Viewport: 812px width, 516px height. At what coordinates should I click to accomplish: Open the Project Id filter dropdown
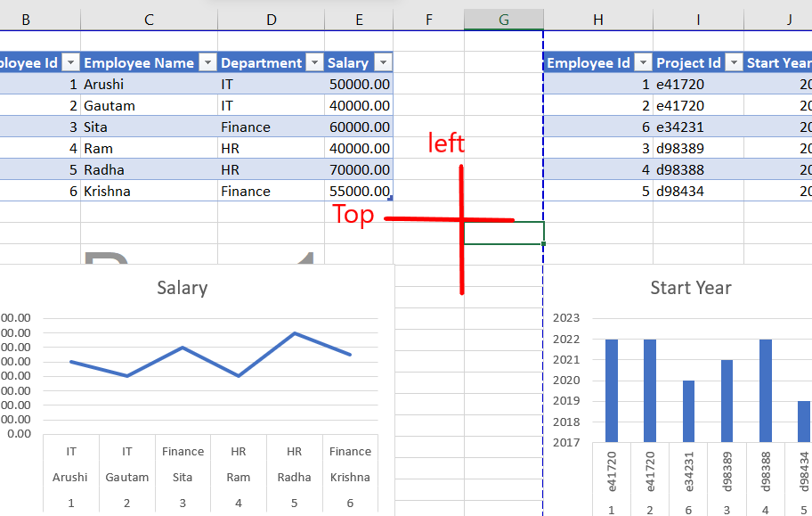coord(732,62)
